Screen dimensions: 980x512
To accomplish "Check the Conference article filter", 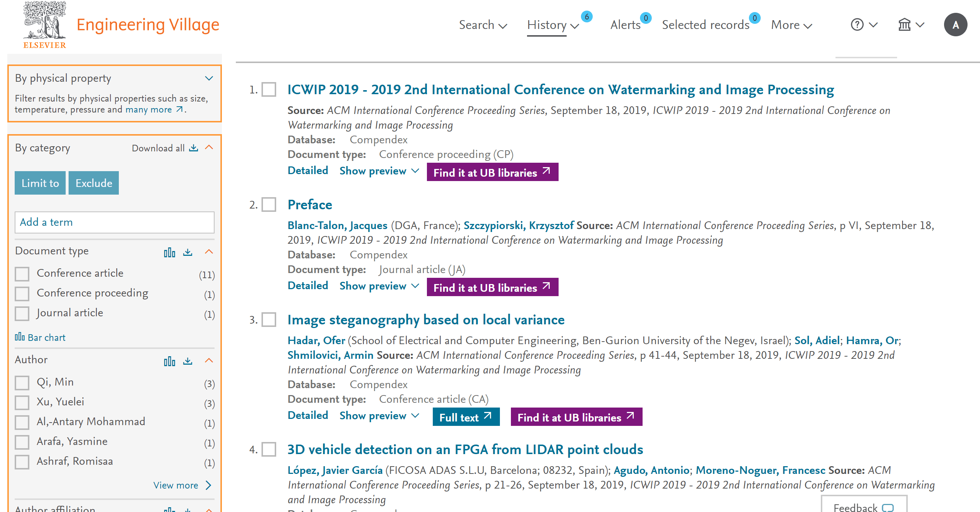I will 22,274.
